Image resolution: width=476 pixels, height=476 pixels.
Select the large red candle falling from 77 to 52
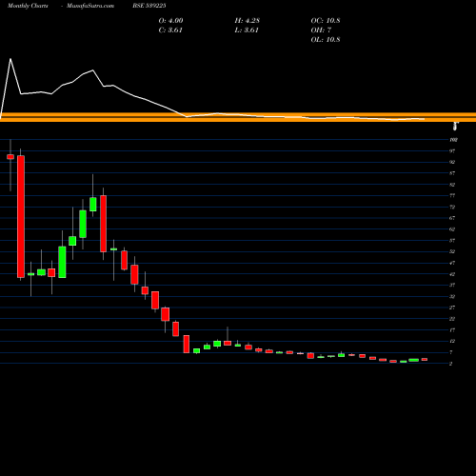pos(104,224)
